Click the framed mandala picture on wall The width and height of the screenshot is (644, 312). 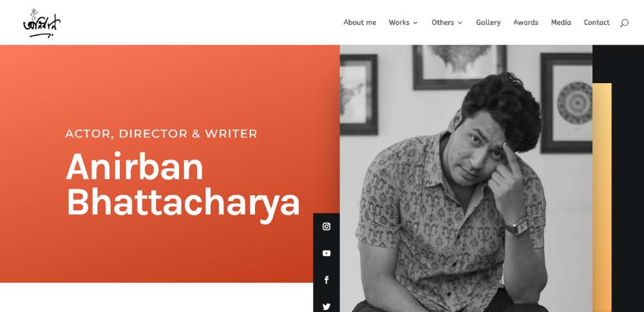567,103
